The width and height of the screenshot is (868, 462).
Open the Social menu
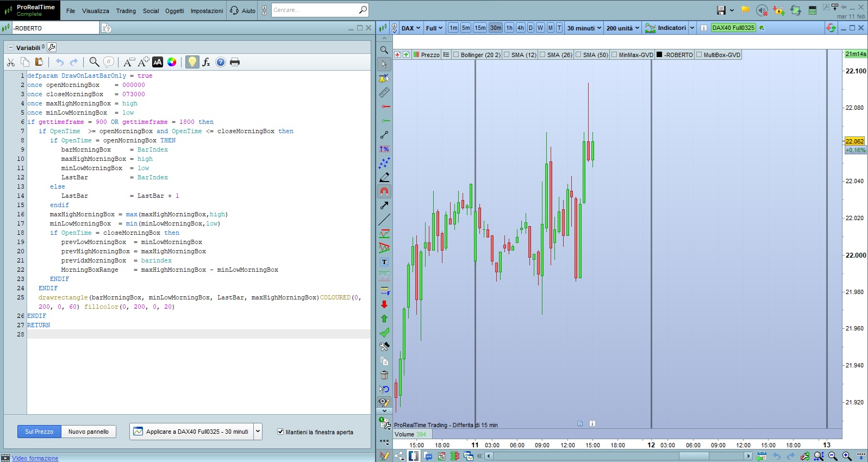pos(151,11)
